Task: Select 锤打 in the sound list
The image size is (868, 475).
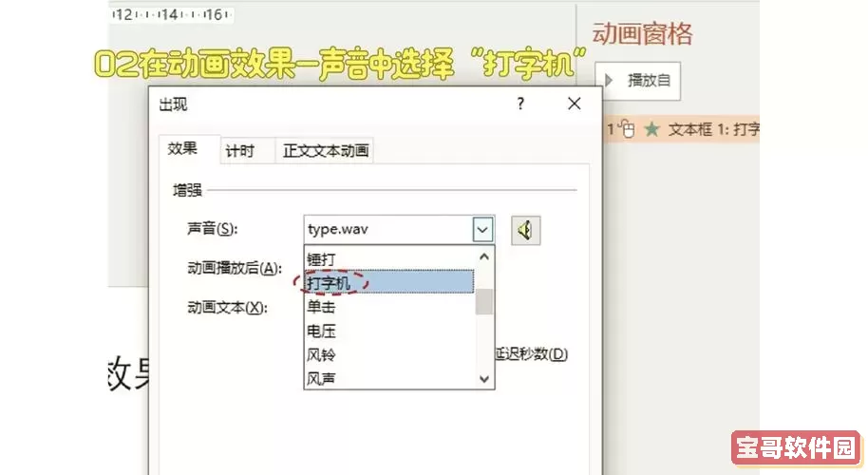Action: [389, 258]
